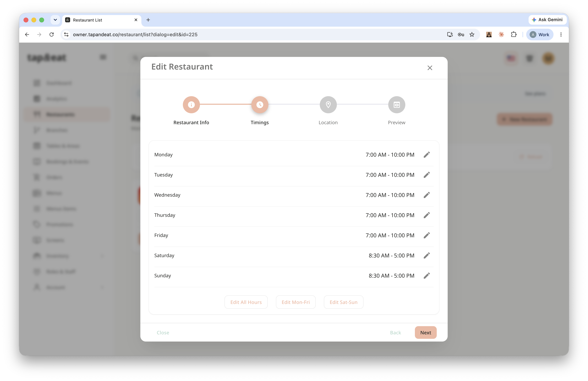
Task: Navigate forward in browser history
Action: [39, 35]
